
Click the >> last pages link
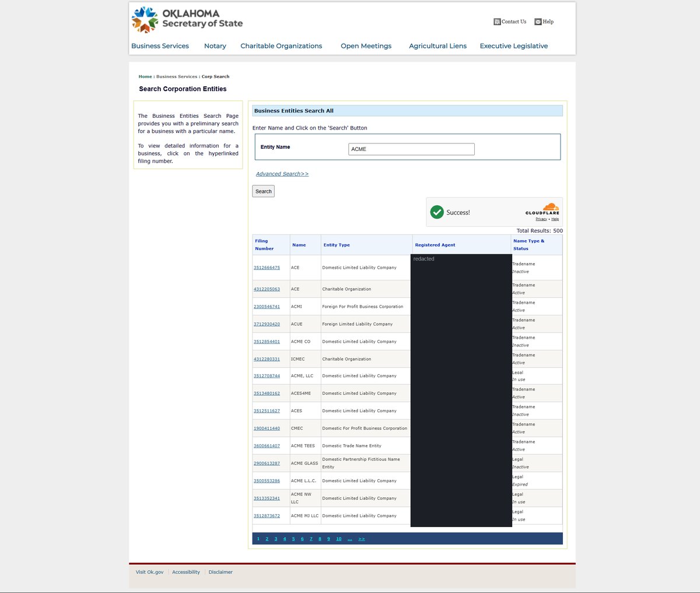tap(362, 539)
